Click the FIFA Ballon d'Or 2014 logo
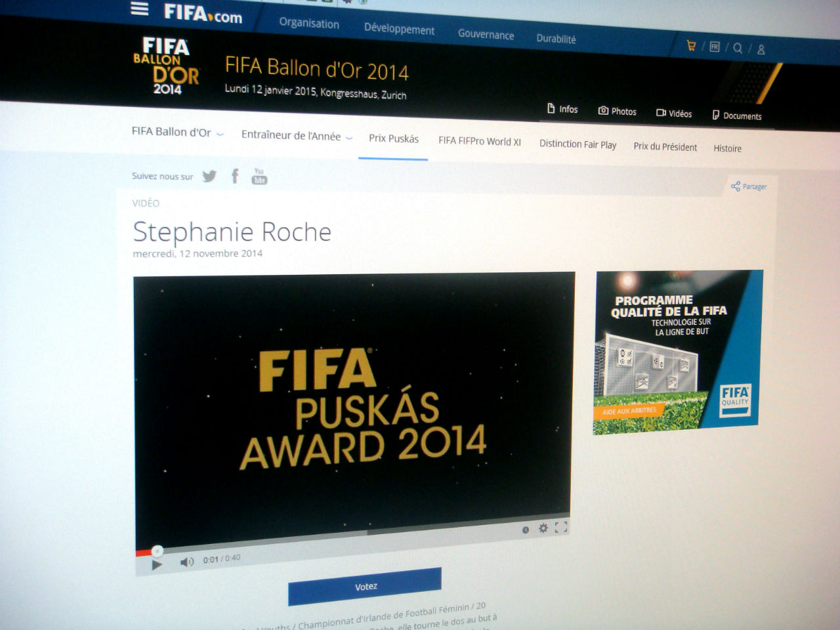This screenshot has height=630, width=840. [166, 66]
